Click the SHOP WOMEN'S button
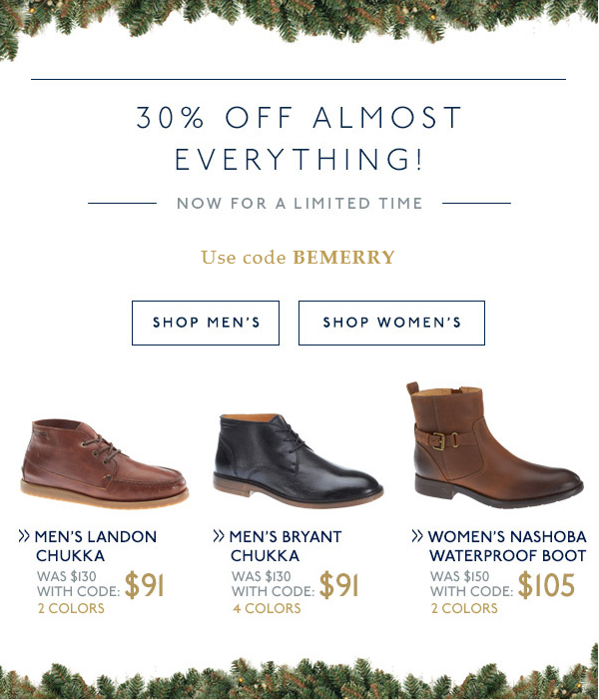This screenshot has width=599, height=700. tap(391, 323)
